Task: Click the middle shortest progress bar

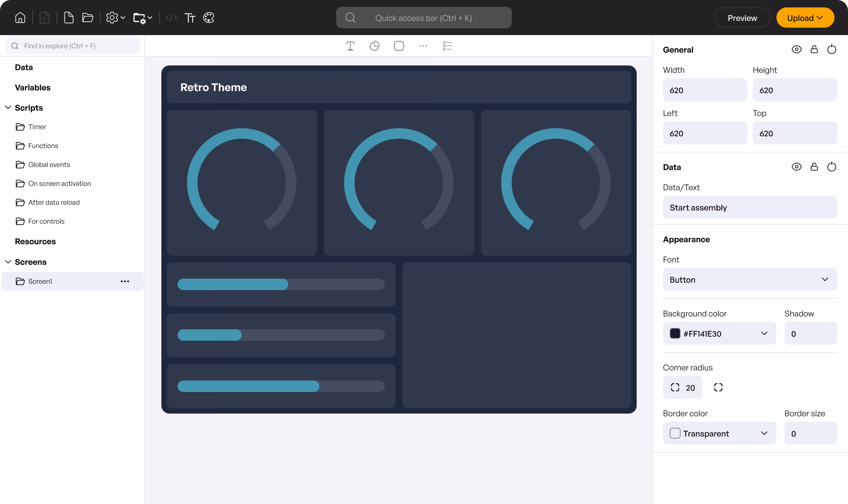Action: tap(281, 335)
